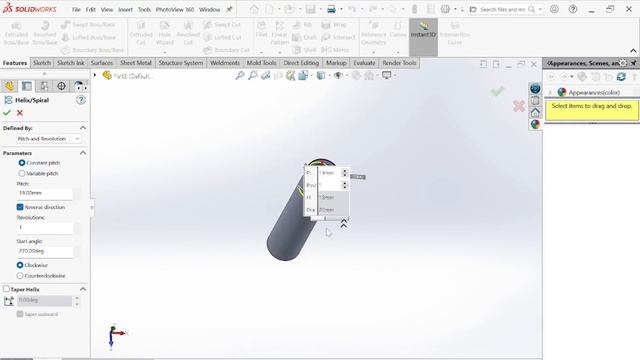Open the File menu
Viewport: 640px width, 360px height.
(x=76, y=9)
